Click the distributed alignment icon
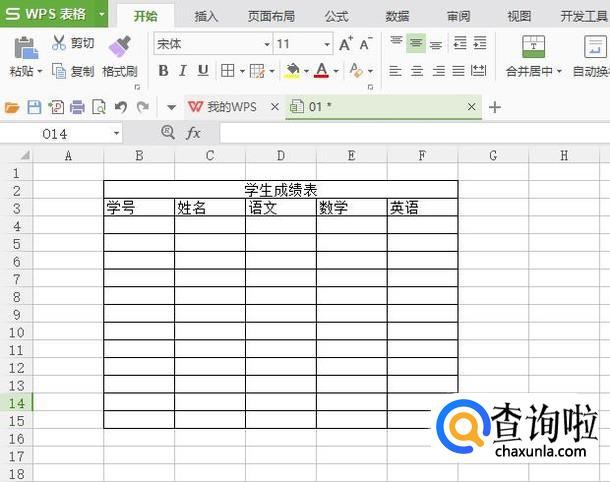 pos(479,71)
